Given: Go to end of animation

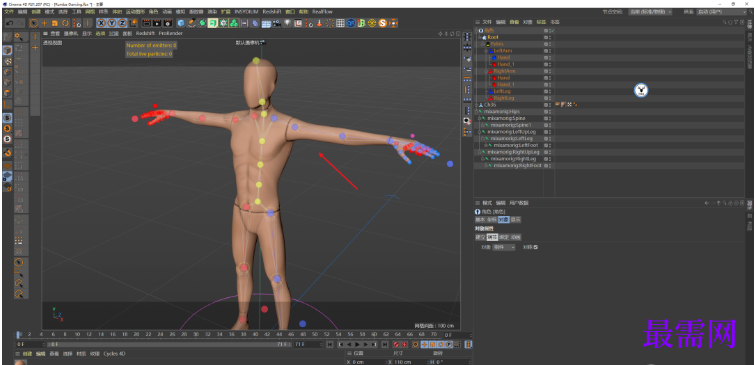Looking at the screenshot, I should (385, 344).
